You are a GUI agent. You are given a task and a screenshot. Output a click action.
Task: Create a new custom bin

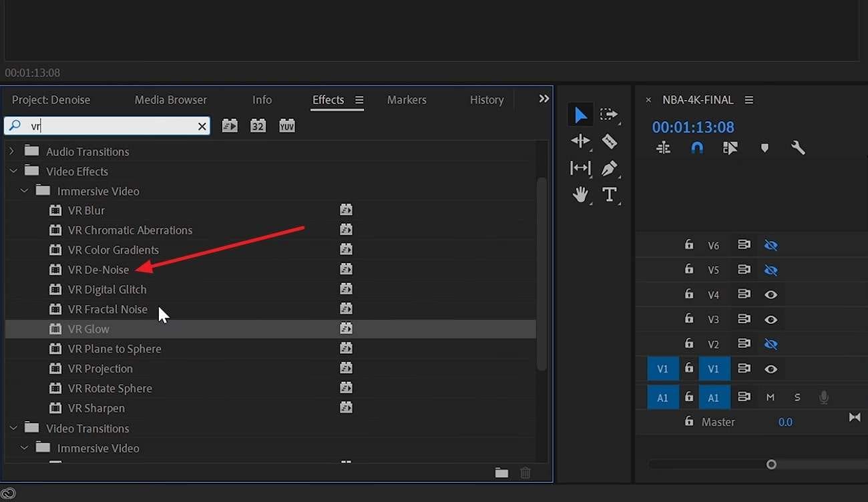(501, 472)
